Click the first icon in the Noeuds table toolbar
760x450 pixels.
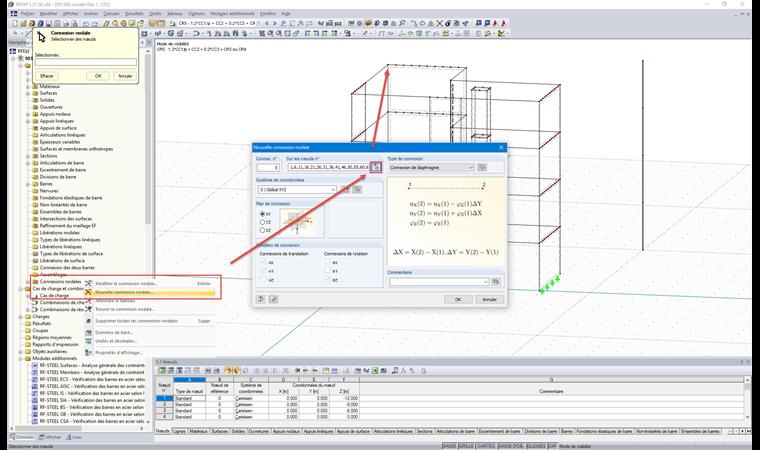[x=162, y=370]
